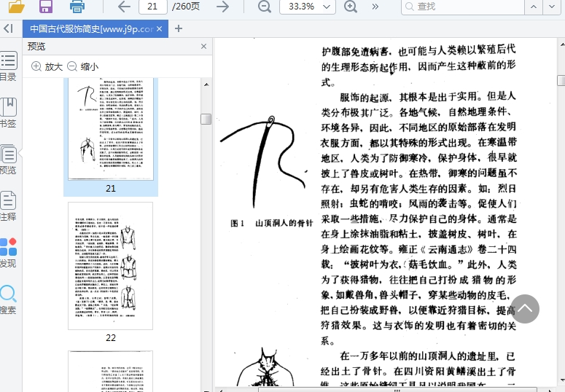The width and height of the screenshot is (565, 392).
Task: Open the 发现 discover sidebar panel
Action: tap(8, 253)
